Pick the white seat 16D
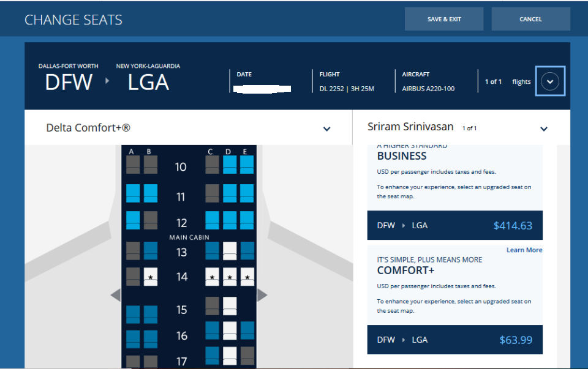Image resolution: width=588 pixels, height=369 pixels. coord(230,330)
